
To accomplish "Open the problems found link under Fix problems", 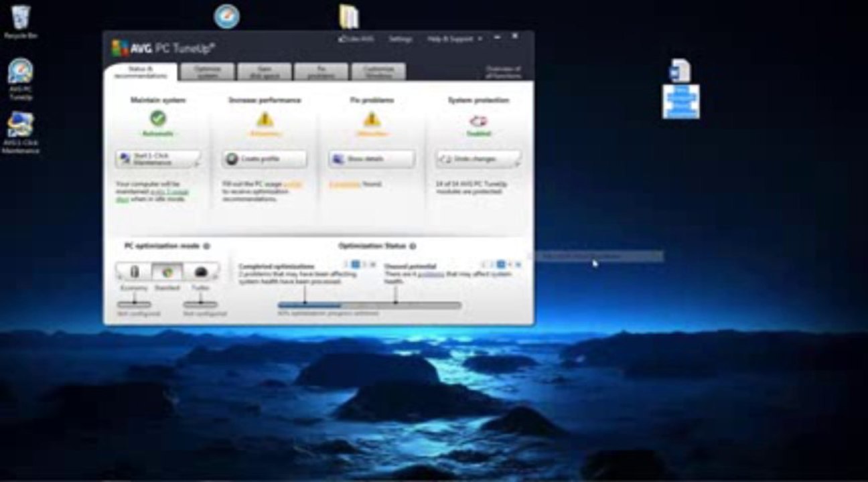I will [x=344, y=183].
